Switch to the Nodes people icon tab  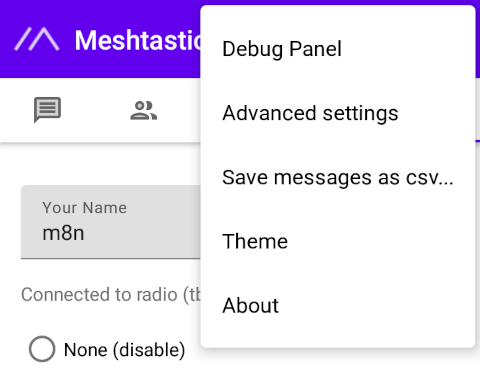pyautogui.click(x=143, y=110)
